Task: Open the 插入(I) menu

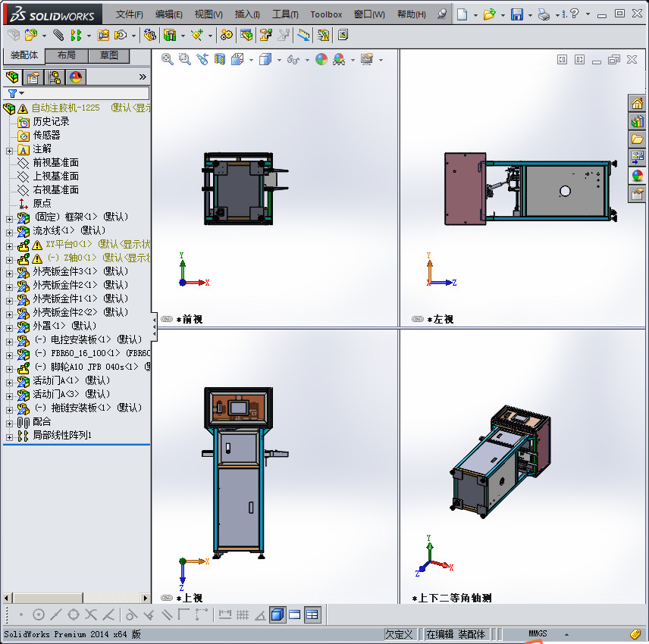Action: tap(247, 14)
